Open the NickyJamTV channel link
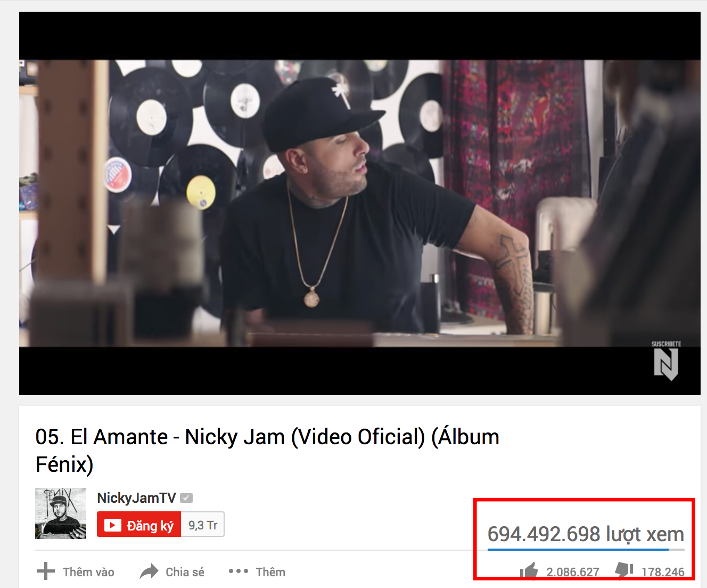 (136, 498)
